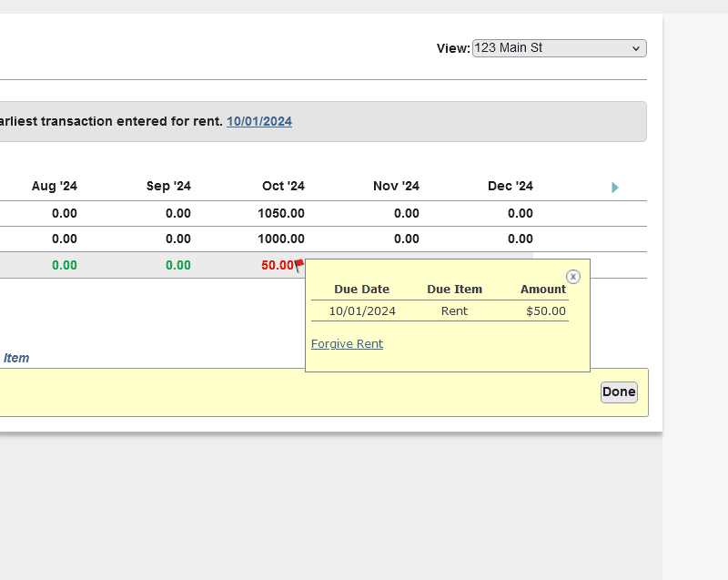Click the teal next months arrow
This screenshot has width=728, height=580.
pyautogui.click(x=615, y=188)
